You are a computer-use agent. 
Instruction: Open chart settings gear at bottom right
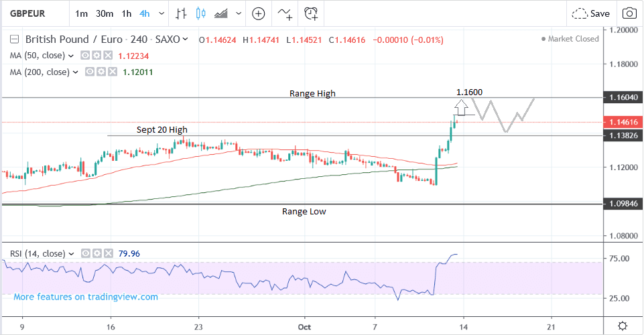[623, 326]
